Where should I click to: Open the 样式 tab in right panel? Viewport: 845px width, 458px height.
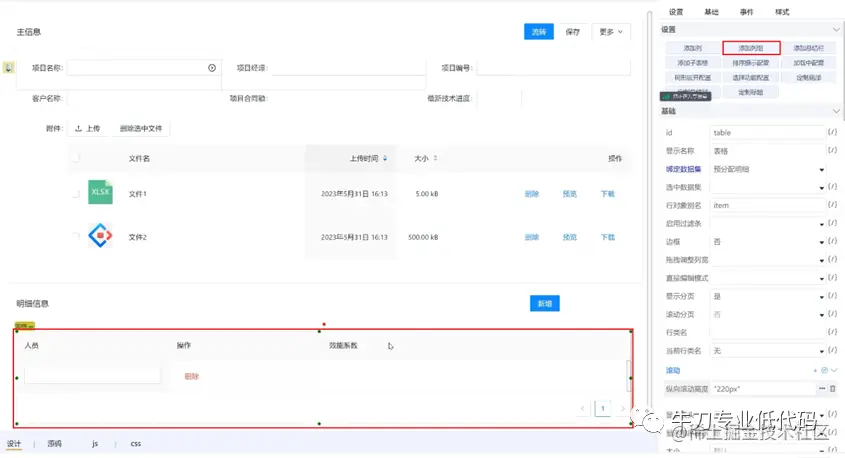782,12
